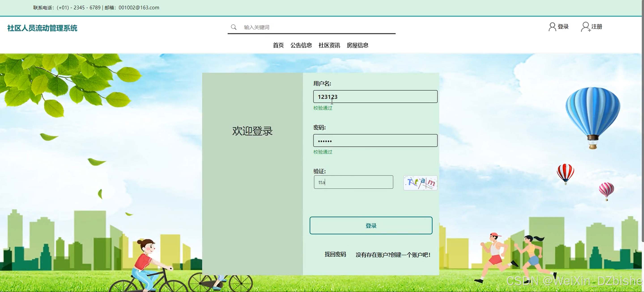Click the user login icon in header
644x292 pixels.
coord(552,27)
